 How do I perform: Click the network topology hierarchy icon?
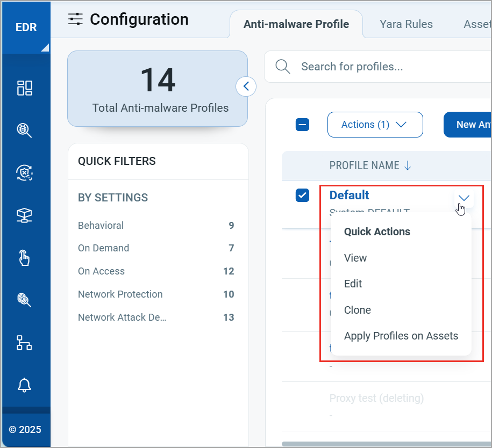click(24, 342)
